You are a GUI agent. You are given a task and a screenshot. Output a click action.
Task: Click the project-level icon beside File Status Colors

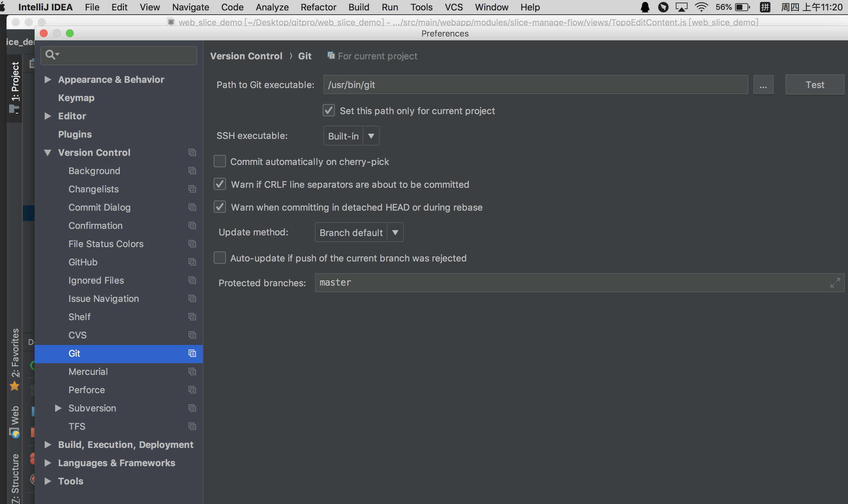pos(192,244)
